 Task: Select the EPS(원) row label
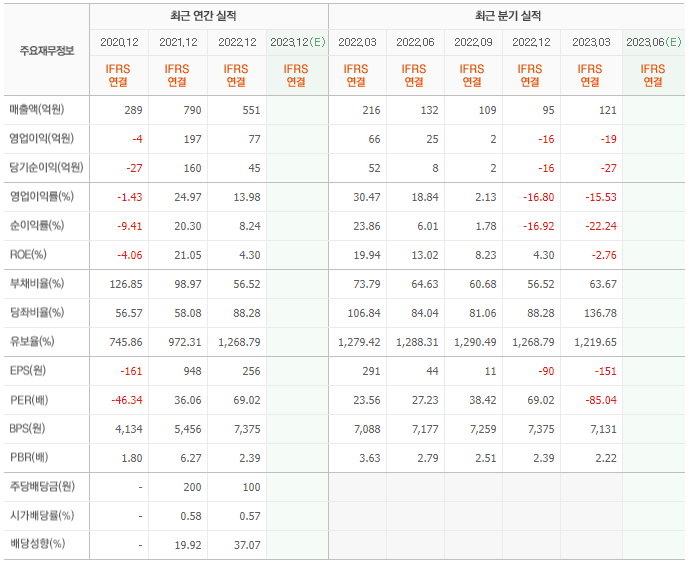coord(28,370)
